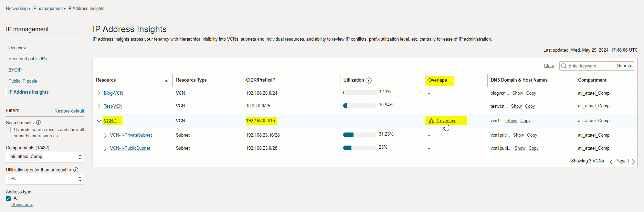The width and height of the screenshot is (644, 212).
Task: Click the utilization filter info icon
Action: click(76, 170)
